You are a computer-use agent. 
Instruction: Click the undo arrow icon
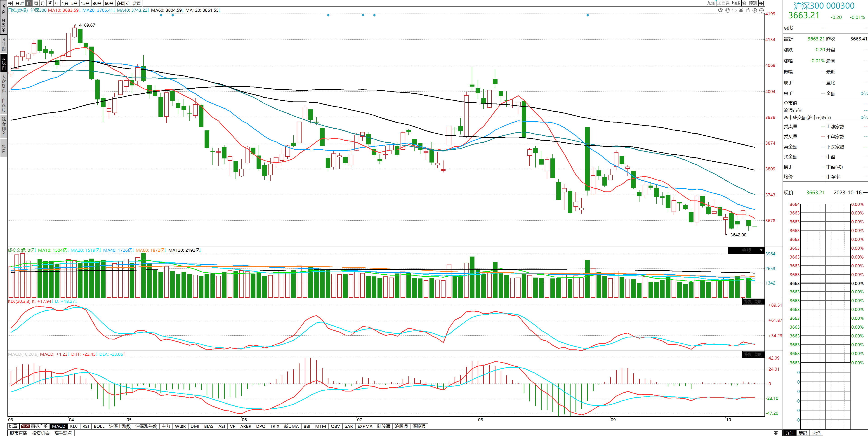734,10
